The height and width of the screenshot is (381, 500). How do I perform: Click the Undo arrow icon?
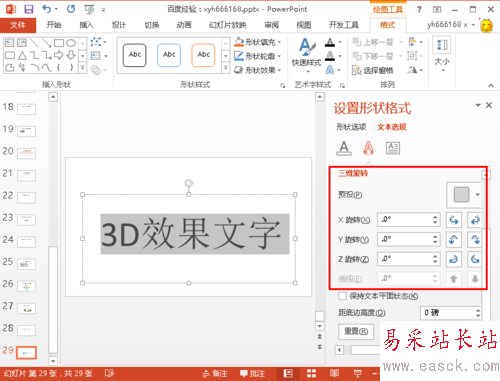click(47, 9)
